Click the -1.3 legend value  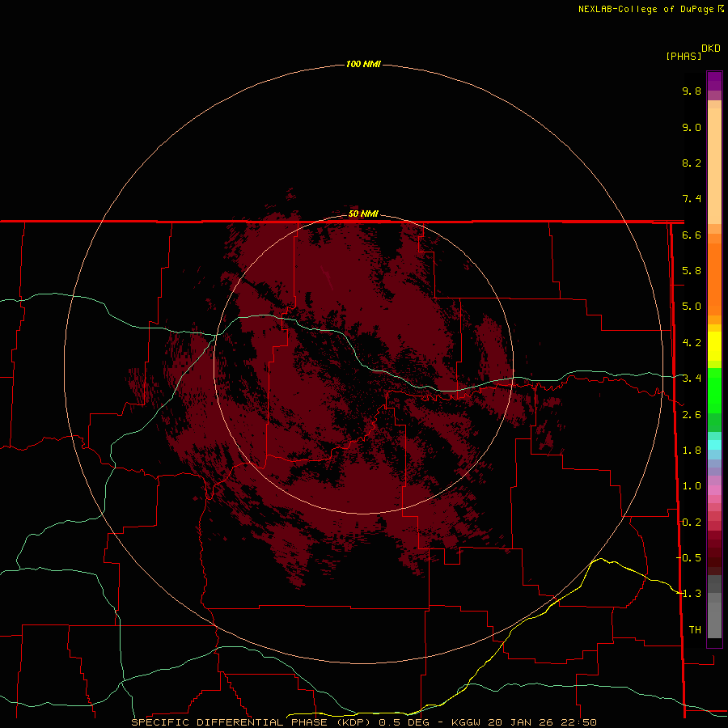click(688, 594)
